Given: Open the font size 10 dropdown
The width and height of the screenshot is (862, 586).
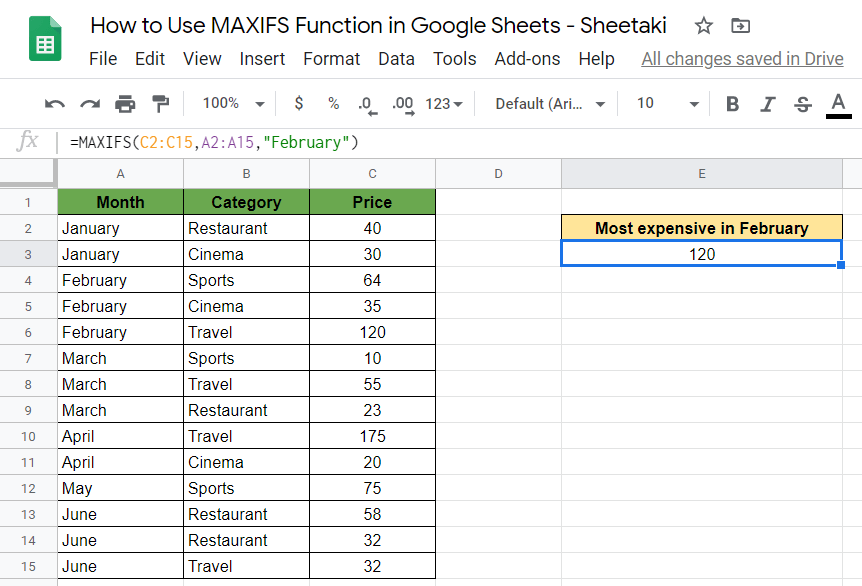Looking at the screenshot, I should point(667,103).
